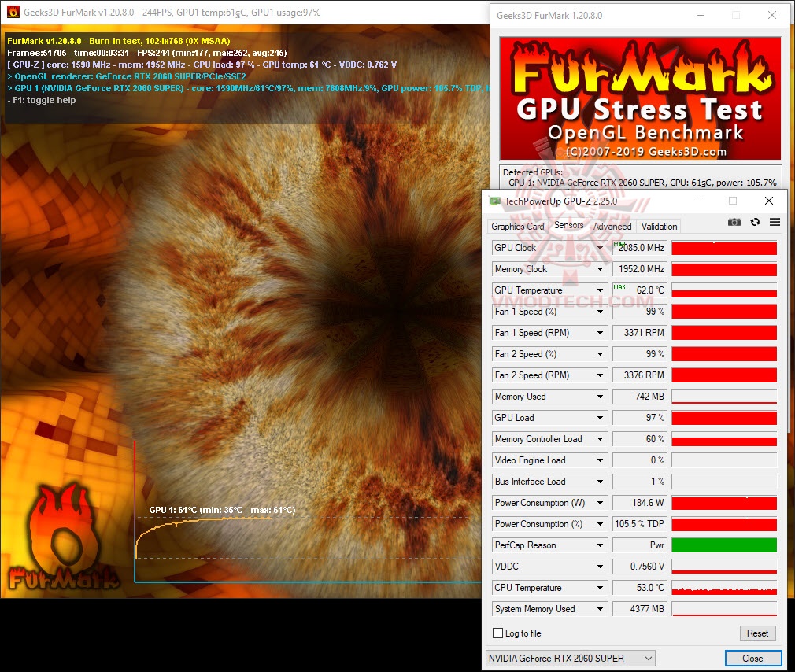Minimize the FurMark 1.20.8.0 settings window
795x672 pixels.
point(701,15)
